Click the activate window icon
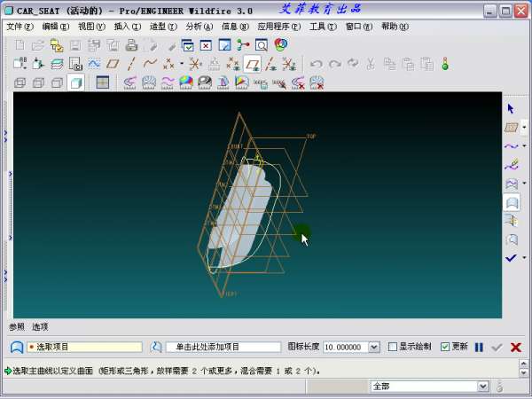The height and width of the screenshot is (399, 532). pos(187,45)
